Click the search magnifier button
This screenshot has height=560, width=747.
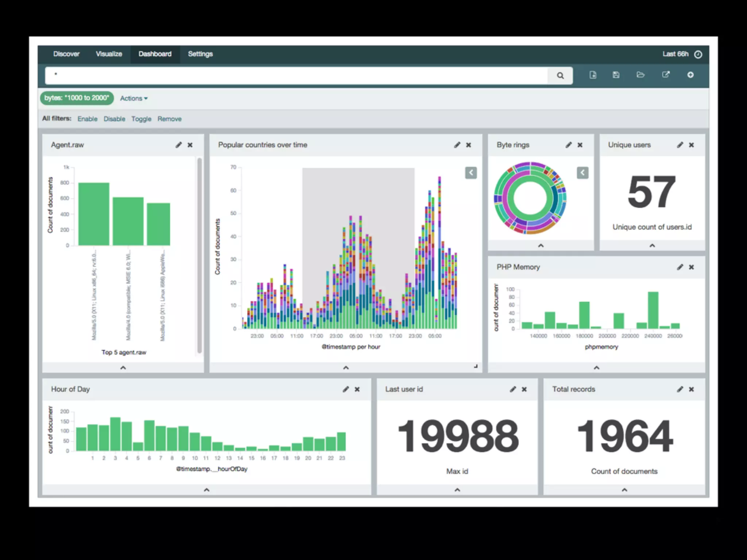(560, 75)
